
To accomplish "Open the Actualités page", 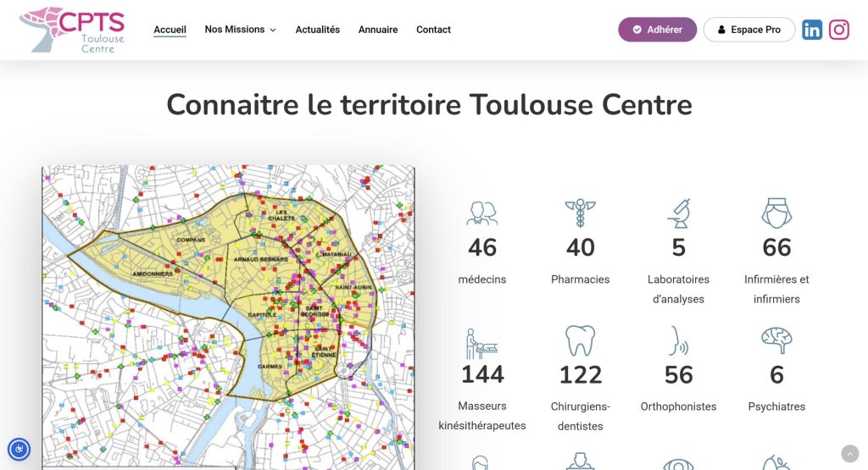I will 318,30.
